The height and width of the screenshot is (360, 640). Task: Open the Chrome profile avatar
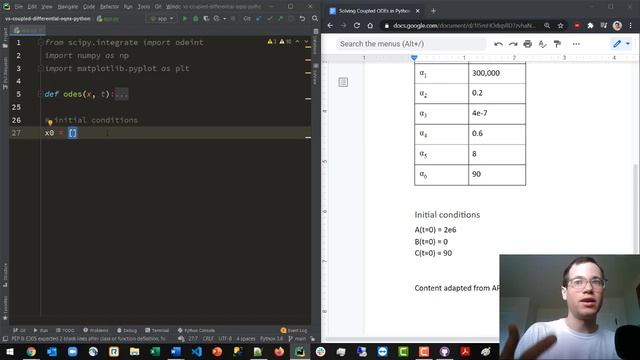pyautogui.click(x=617, y=26)
